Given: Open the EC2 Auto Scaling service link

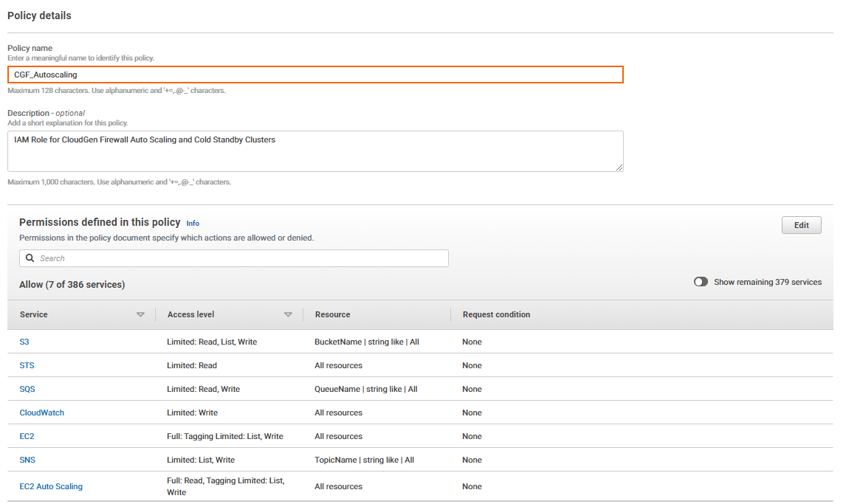Looking at the screenshot, I should pyautogui.click(x=51, y=487).
